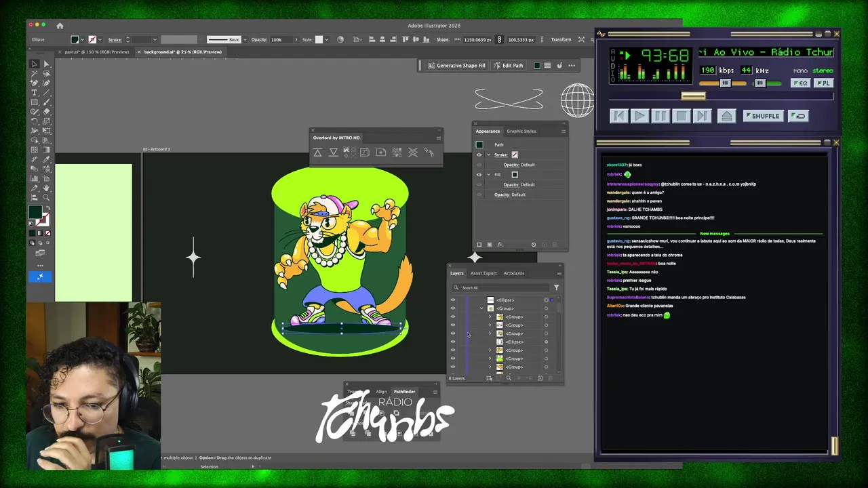
Task: Click Swap Fill and Stroke arrow
Action: pos(48,207)
